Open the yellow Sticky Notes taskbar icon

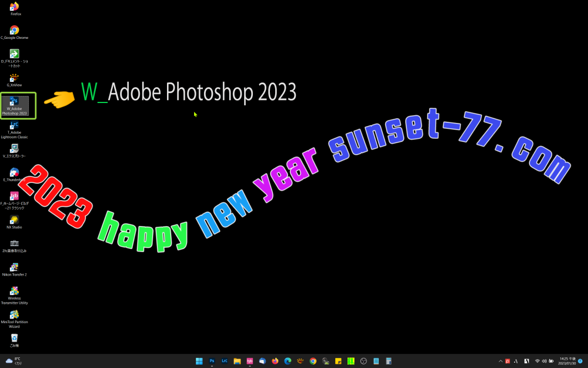(338, 362)
